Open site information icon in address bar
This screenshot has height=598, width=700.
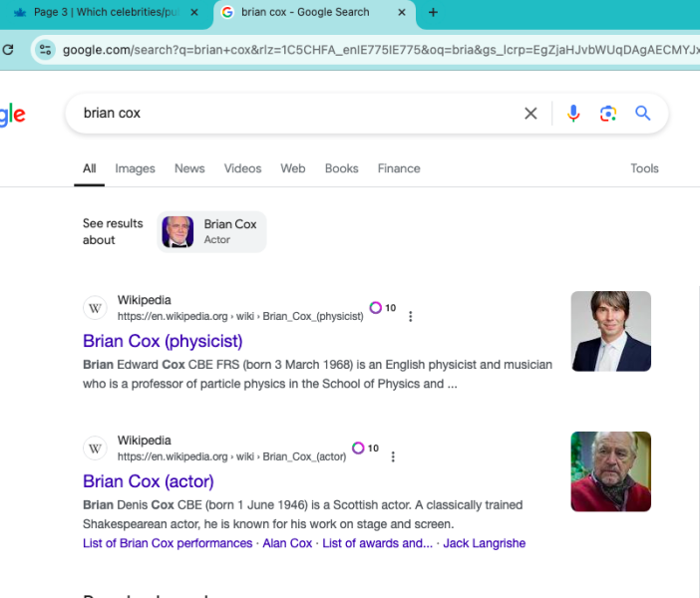coord(44,49)
